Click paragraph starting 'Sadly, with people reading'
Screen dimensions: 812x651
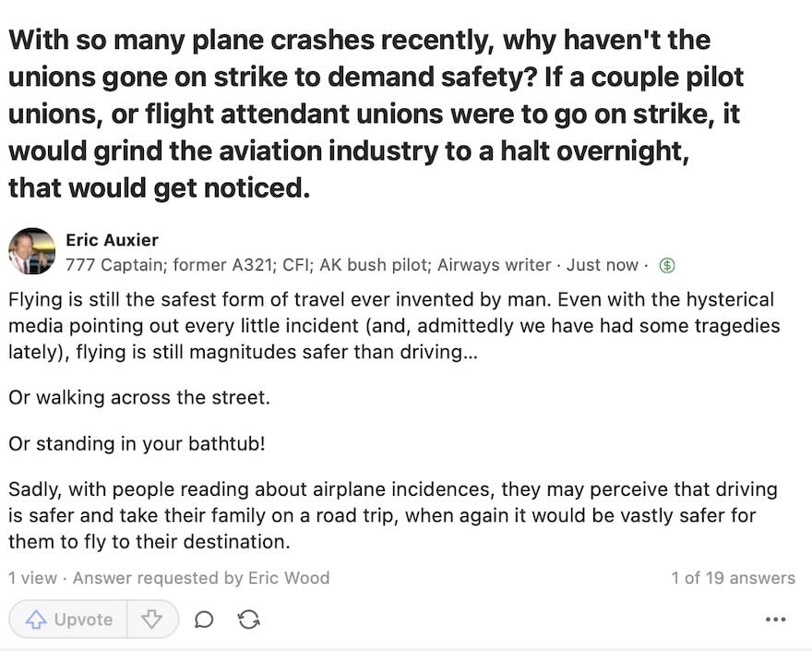[x=393, y=515]
